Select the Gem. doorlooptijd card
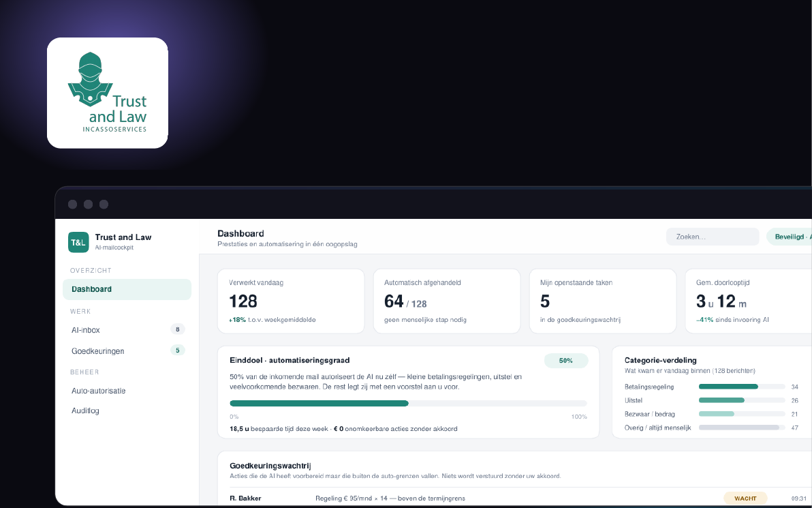 [x=748, y=301]
